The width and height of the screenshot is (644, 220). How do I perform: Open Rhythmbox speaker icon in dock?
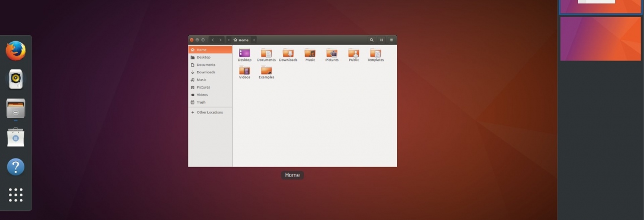coord(16,79)
